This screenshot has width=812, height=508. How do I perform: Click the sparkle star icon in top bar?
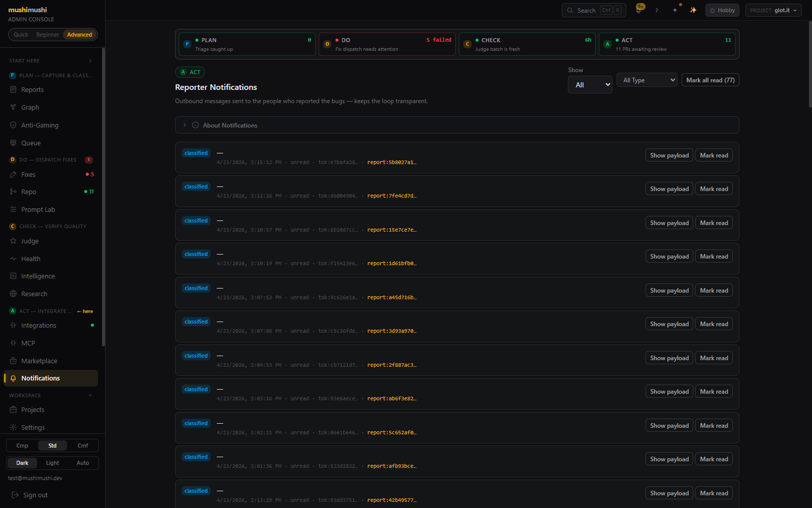[675, 10]
